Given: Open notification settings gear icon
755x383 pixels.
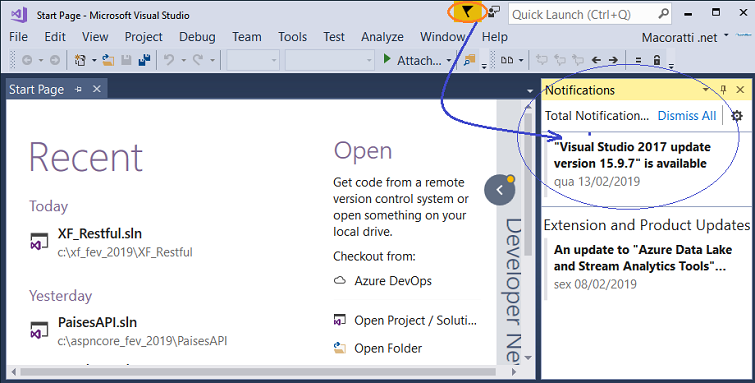Looking at the screenshot, I should coord(737,116).
